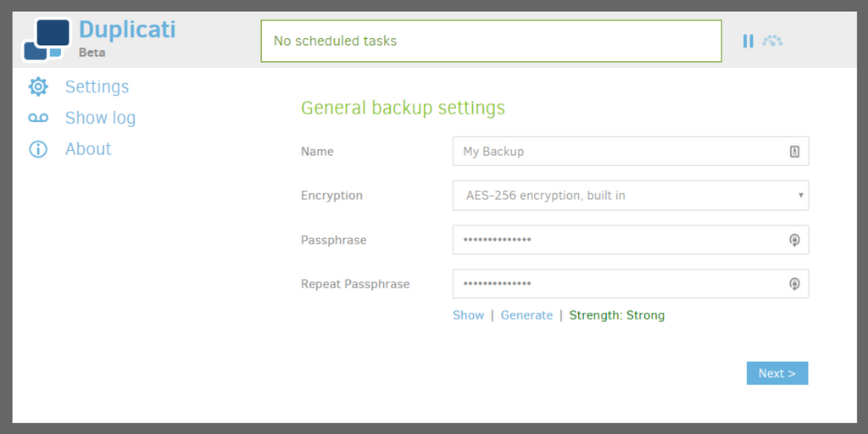Image resolution: width=868 pixels, height=434 pixels.
Task: Focus the Name input field
Action: [631, 151]
